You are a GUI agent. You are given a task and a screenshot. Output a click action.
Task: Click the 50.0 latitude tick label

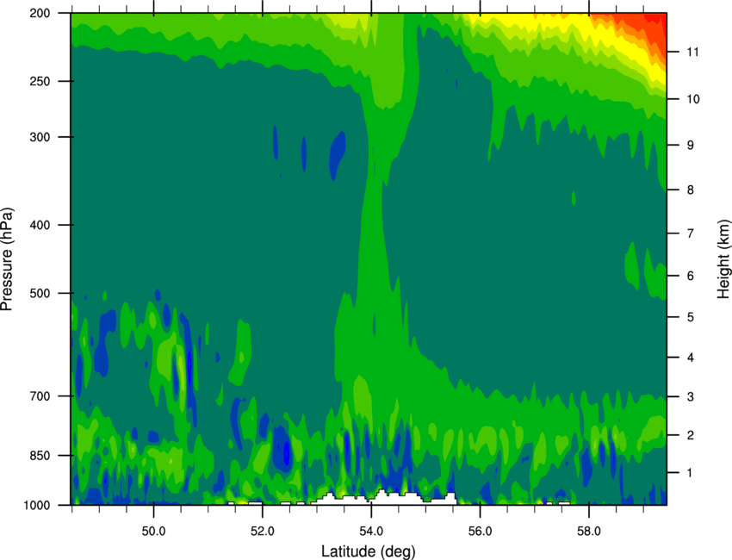(x=153, y=532)
